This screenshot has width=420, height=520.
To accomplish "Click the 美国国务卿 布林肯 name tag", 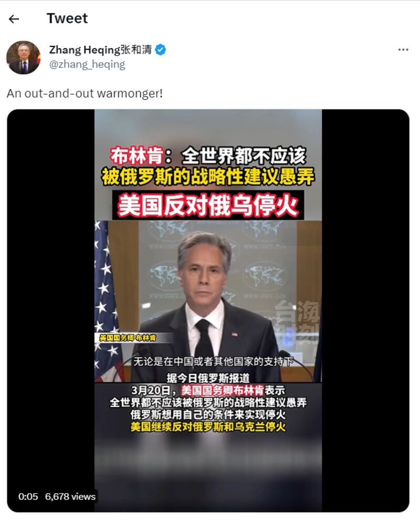I will [128, 338].
